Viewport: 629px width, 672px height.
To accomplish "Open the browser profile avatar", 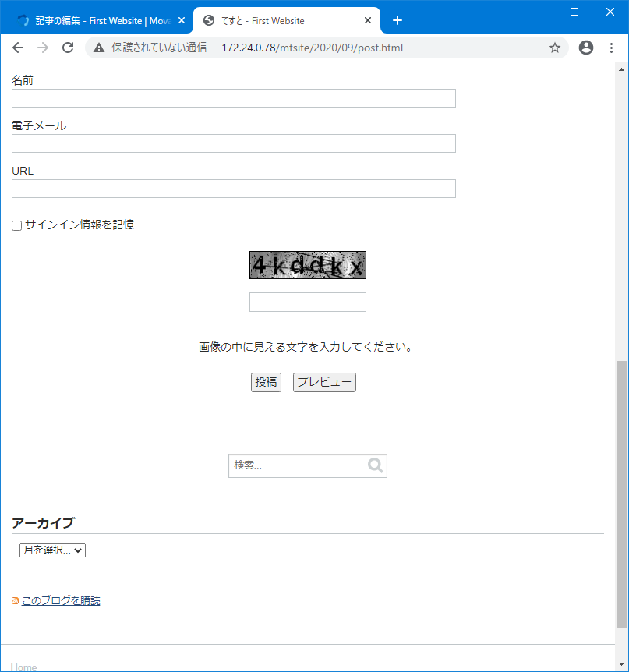I will coord(585,48).
